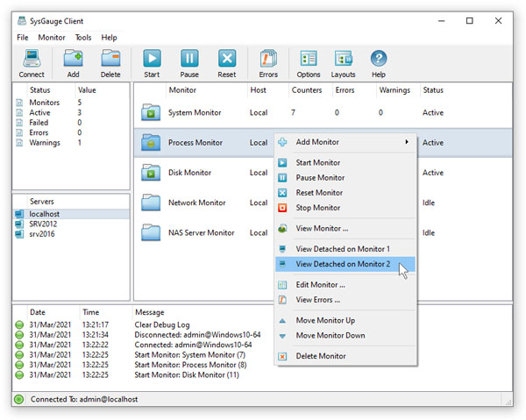
Task: Select the NAS Server Monitor row name
Action: click(x=202, y=233)
